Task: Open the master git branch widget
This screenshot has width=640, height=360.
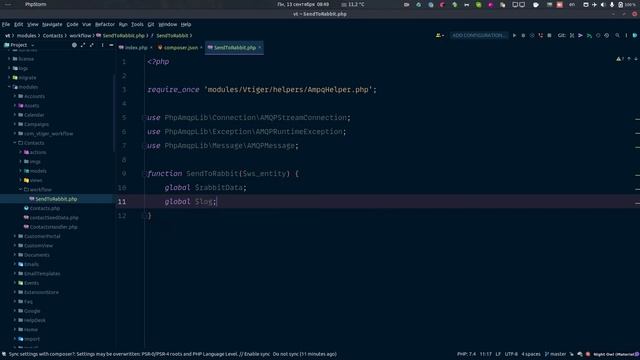Action: tap(556, 354)
